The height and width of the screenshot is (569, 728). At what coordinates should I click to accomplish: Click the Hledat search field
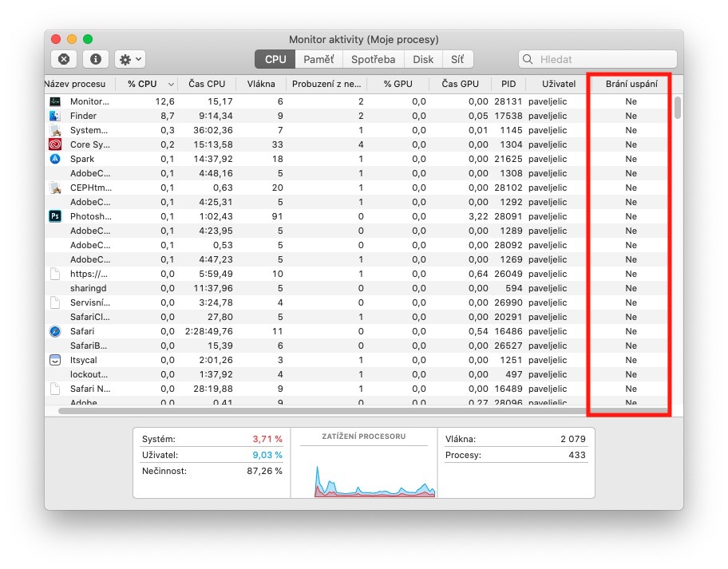pyautogui.click(x=598, y=59)
